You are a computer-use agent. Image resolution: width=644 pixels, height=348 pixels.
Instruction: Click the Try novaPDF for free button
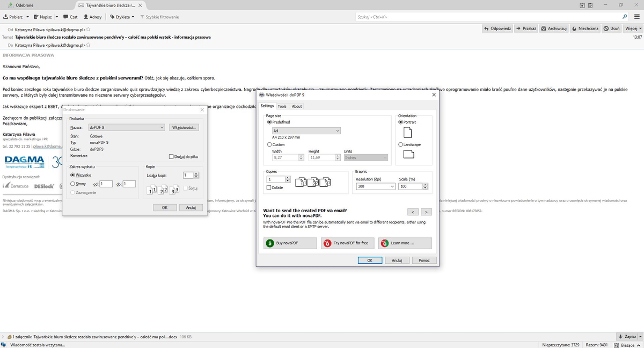coord(348,243)
